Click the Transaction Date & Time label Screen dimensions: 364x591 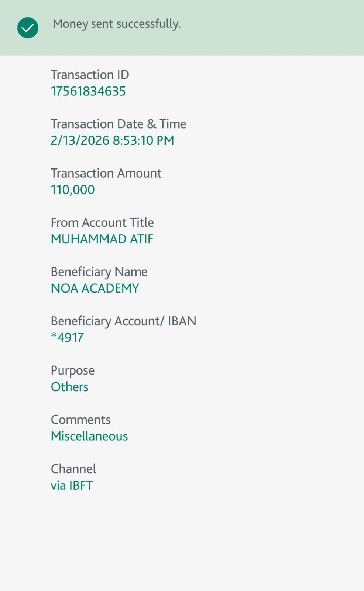click(118, 124)
